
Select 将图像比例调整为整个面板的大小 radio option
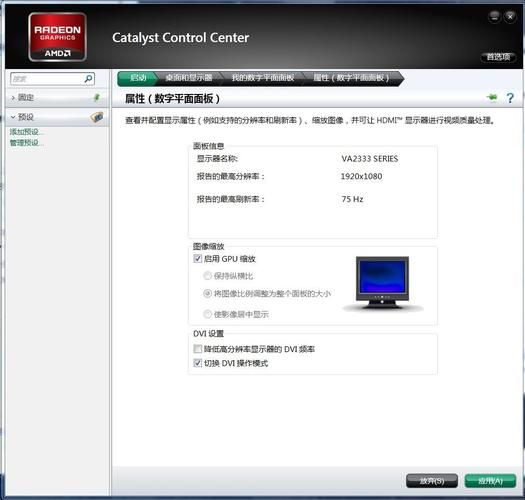(207, 293)
